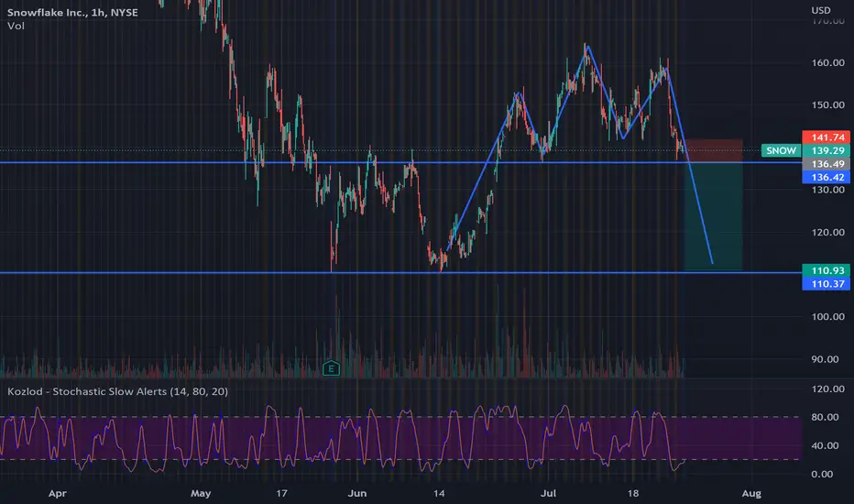Click the 'Jul' time axis label

[x=548, y=493]
